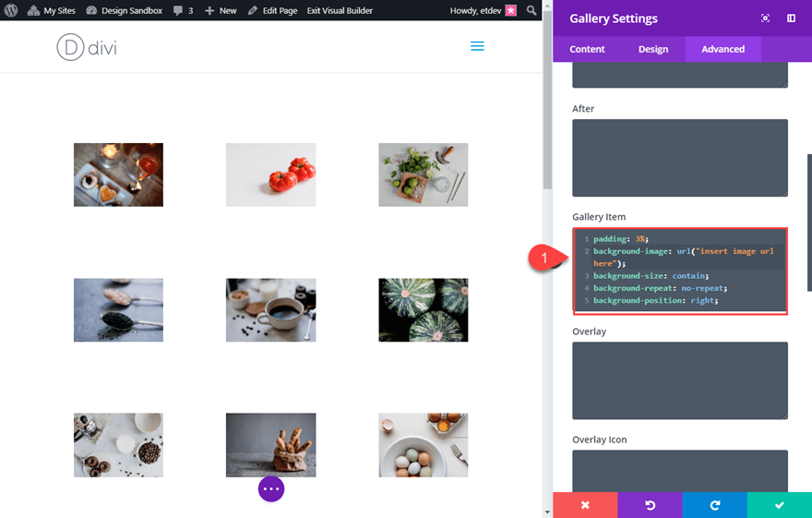Click the Exit Visual Builder link

[x=340, y=10]
